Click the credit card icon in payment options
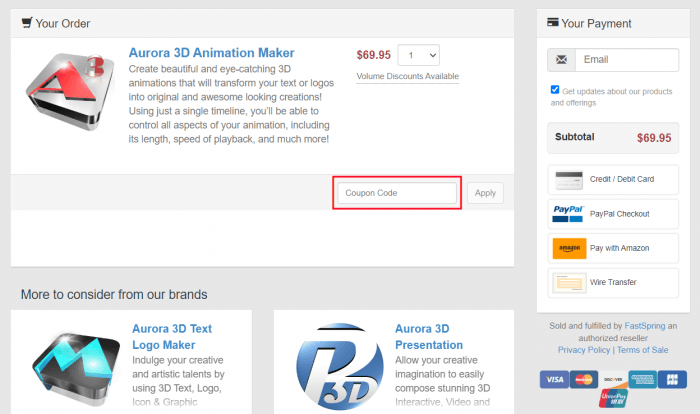Screen dimensions: 700x414 pos(569,180)
